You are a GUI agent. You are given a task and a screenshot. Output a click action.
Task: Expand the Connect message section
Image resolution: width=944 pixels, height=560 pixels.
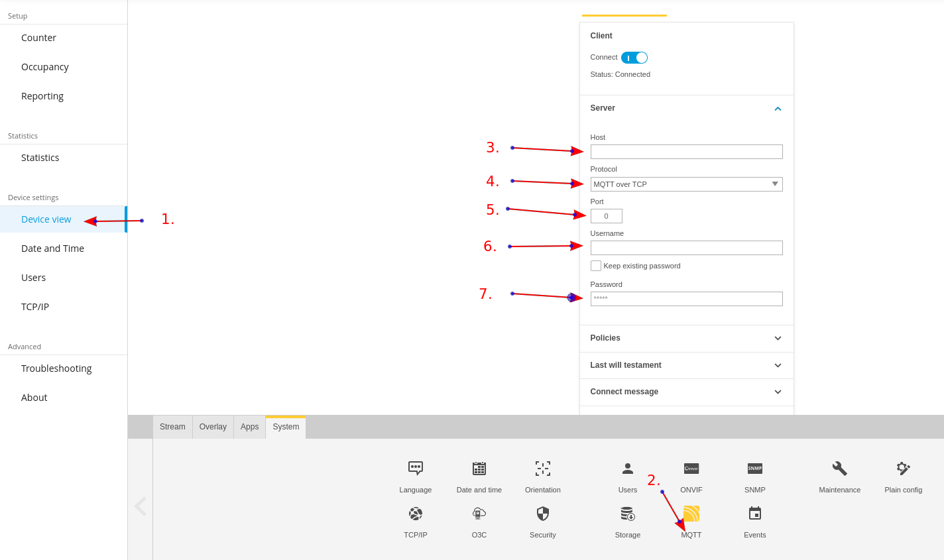pyautogui.click(x=686, y=392)
